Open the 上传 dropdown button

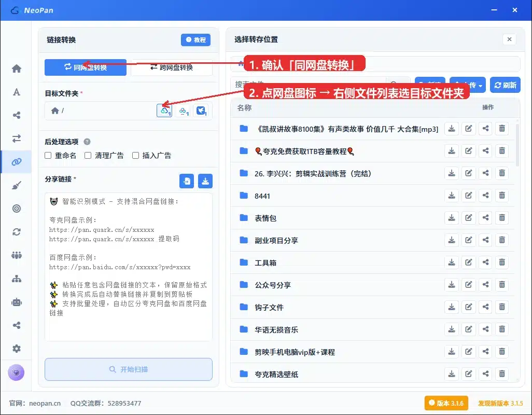468,85
